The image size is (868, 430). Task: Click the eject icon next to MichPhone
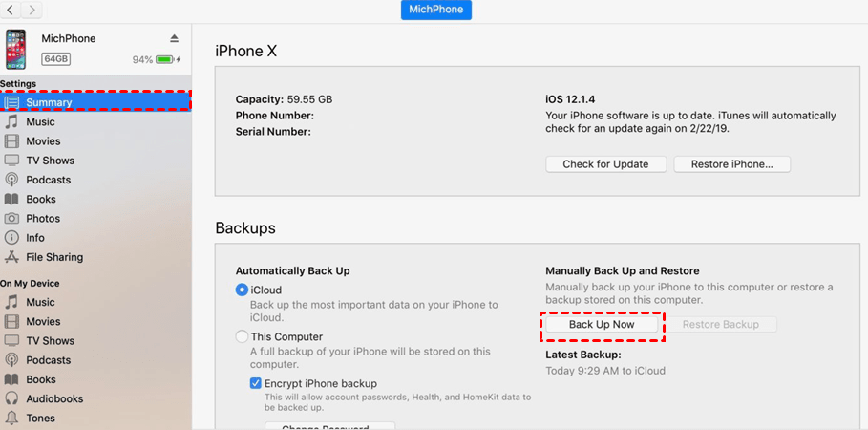point(174,38)
